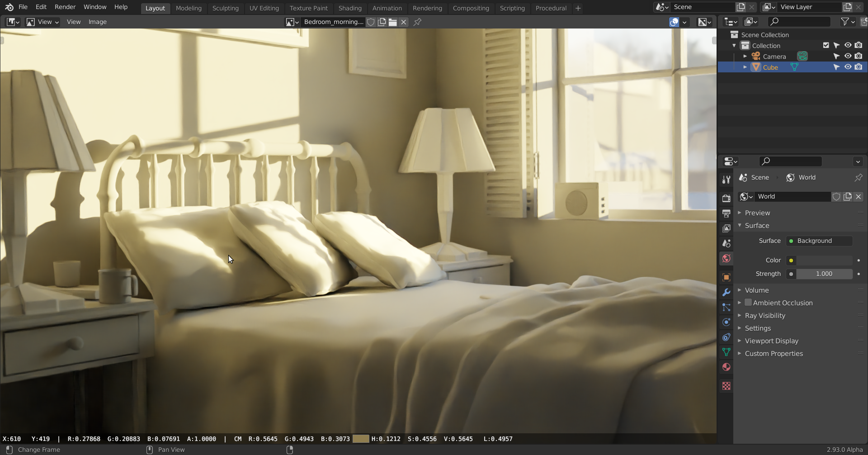Enable the Ambient Occlusion checkbox
The image size is (868, 455).
(748, 303)
